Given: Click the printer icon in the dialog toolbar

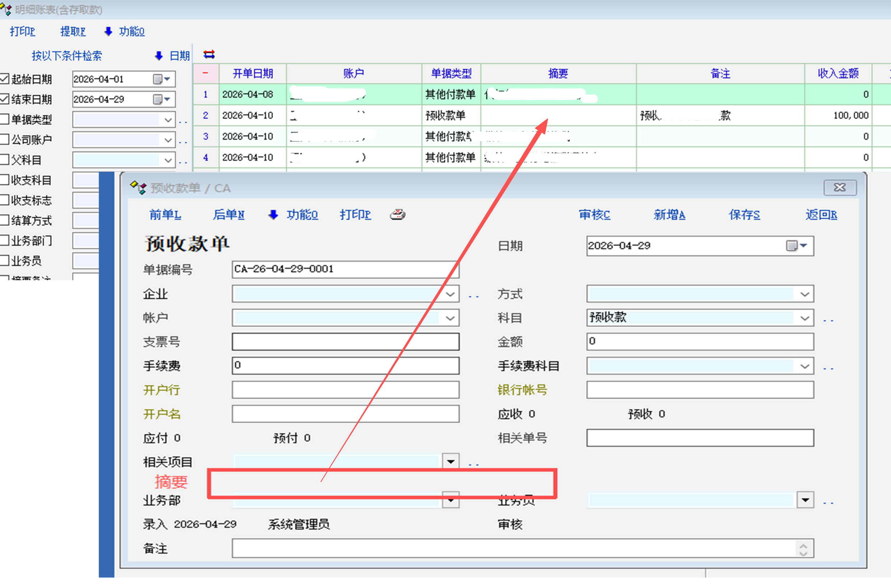Looking at the screenshot, I should [397, 214].
